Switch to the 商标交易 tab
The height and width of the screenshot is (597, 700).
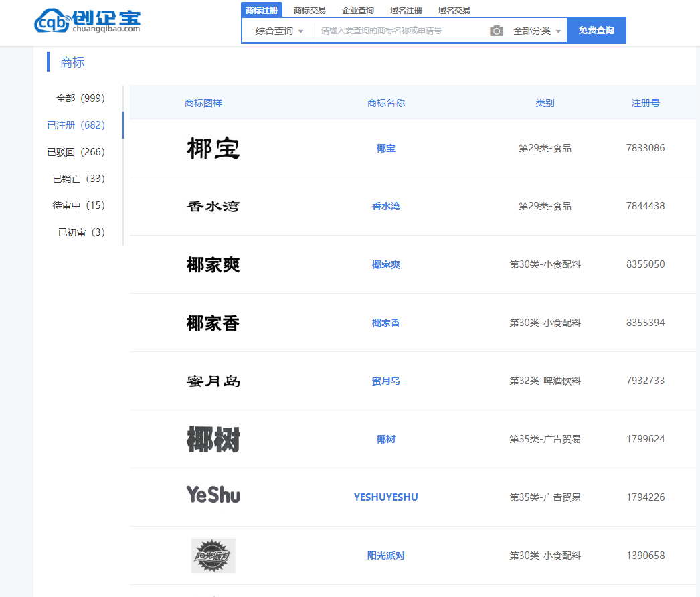(x=310, y=10)
